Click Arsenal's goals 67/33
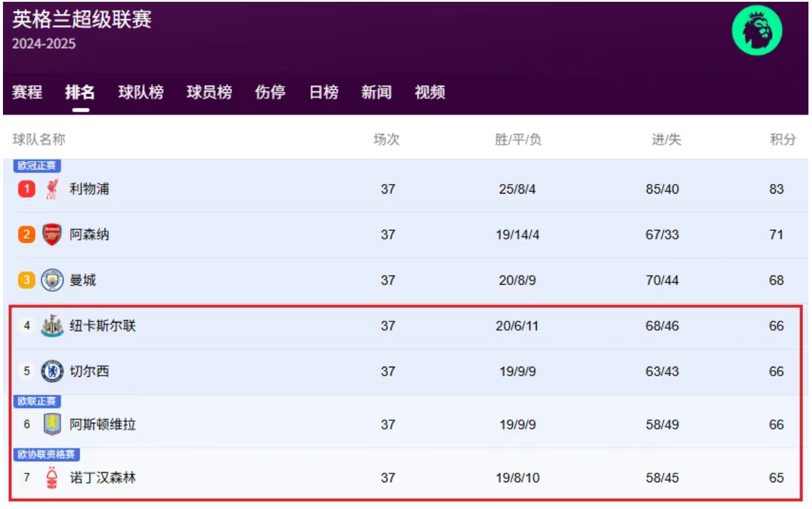The image size is (812, 509). point(662,235)
